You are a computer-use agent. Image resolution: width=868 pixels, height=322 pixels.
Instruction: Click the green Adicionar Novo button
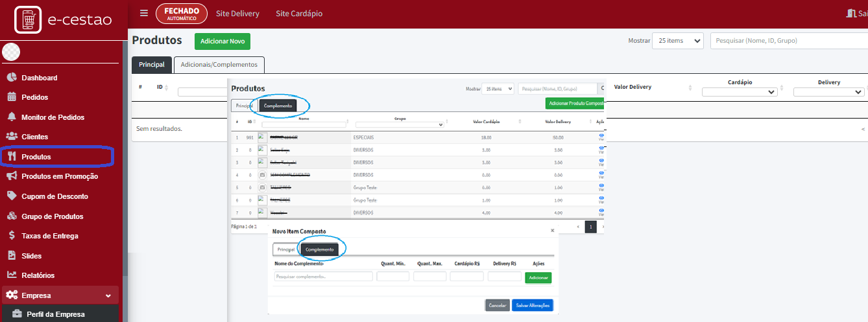pos(223,41)
